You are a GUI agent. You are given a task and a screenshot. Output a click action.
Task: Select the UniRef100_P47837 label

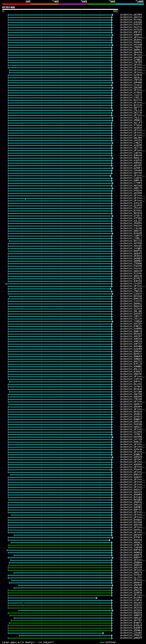click(x=131, y=575)
